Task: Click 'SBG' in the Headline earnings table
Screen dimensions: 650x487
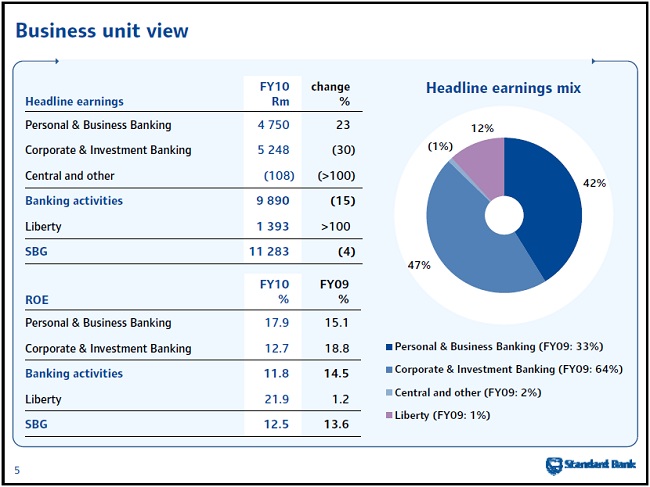Action: point(36,252)
